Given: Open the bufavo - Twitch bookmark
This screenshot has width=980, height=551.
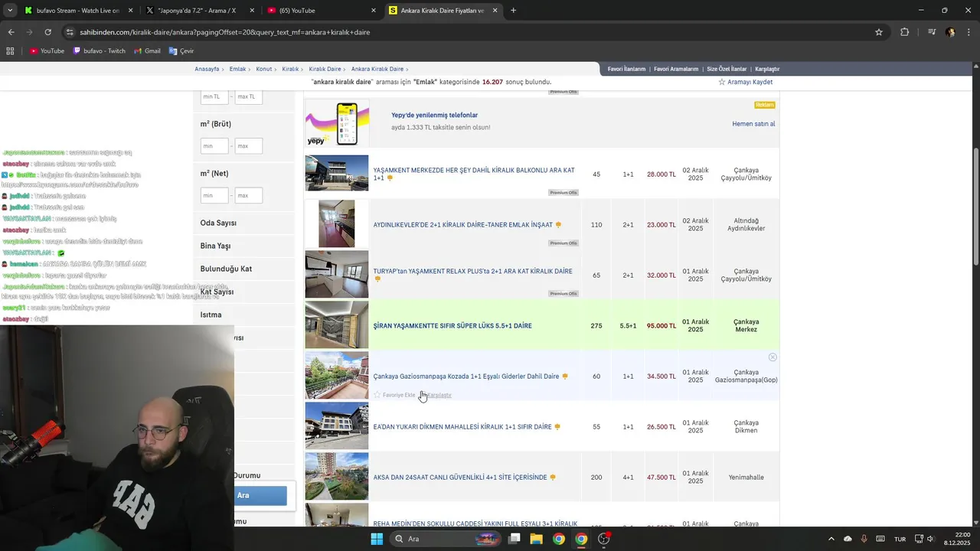Looking at the screenshot, I should point(100,51).
